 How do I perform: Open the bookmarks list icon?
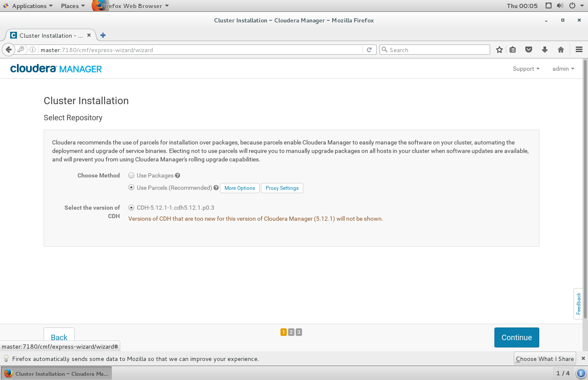click(513, 50)
